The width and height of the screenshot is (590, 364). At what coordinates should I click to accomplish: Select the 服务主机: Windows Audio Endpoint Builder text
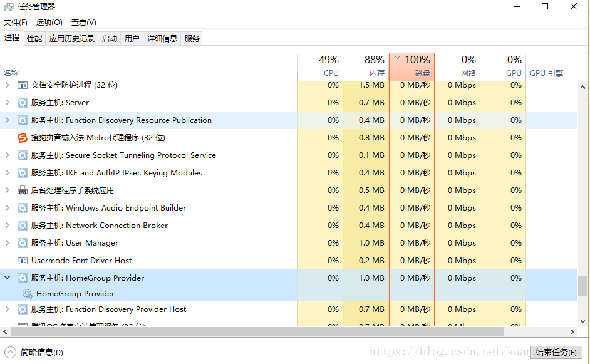coord(108,208)
